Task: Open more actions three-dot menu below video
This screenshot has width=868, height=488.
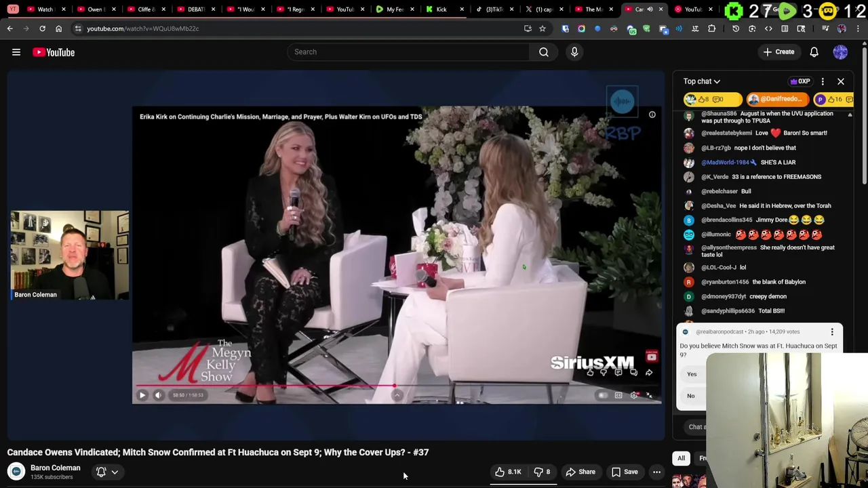Action: [x=656, y=472]
